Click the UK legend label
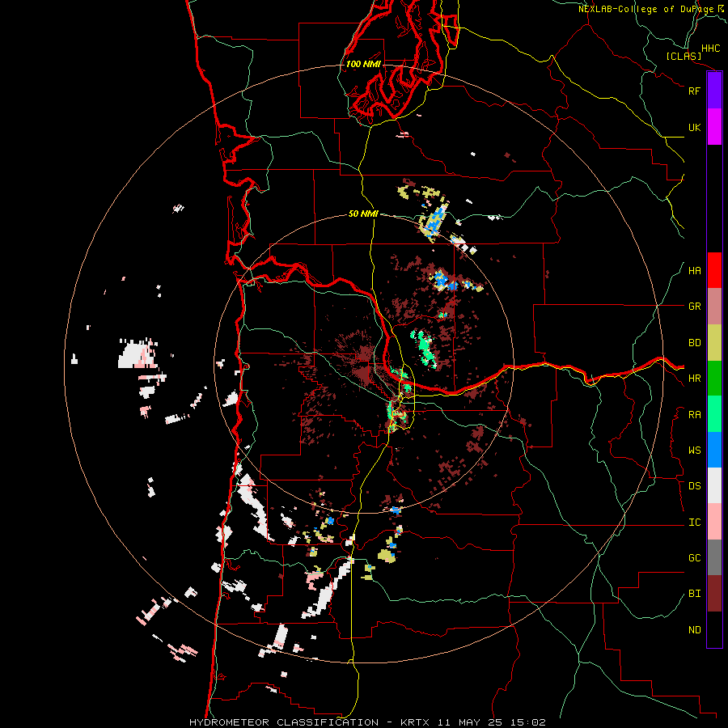Viewport: 728px width, 728px height. pos(694,128)
